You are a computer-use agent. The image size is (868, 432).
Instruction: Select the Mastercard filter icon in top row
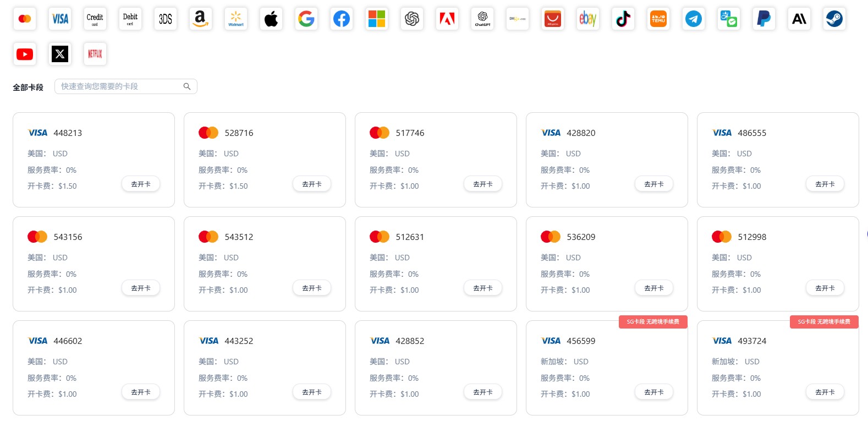25,19
